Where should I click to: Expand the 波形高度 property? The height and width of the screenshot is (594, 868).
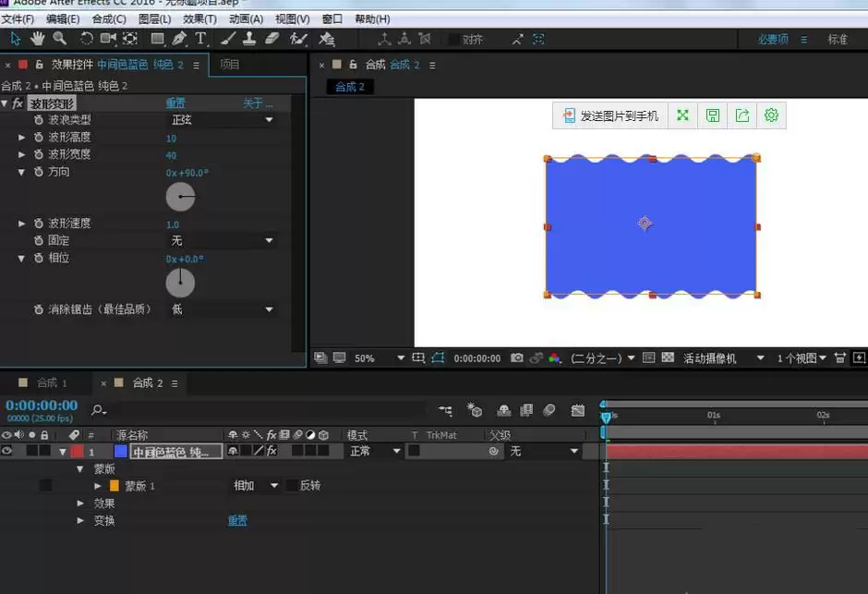coord(21,138)
